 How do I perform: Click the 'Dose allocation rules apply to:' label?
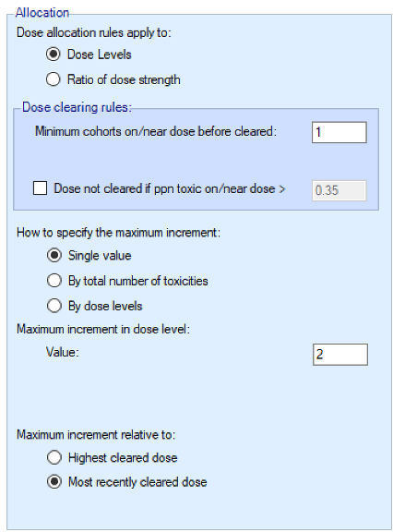click(x=94, y=32)
